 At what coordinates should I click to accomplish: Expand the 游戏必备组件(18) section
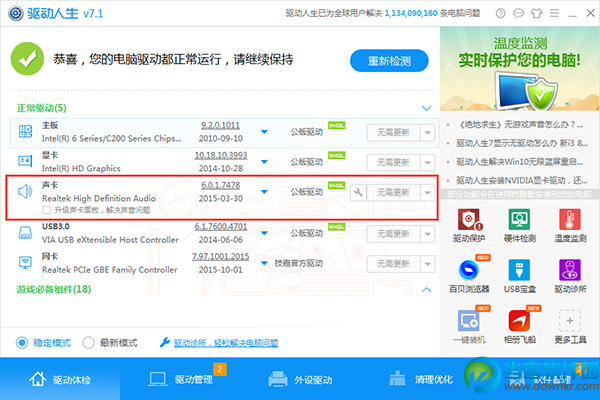point(426,290)
